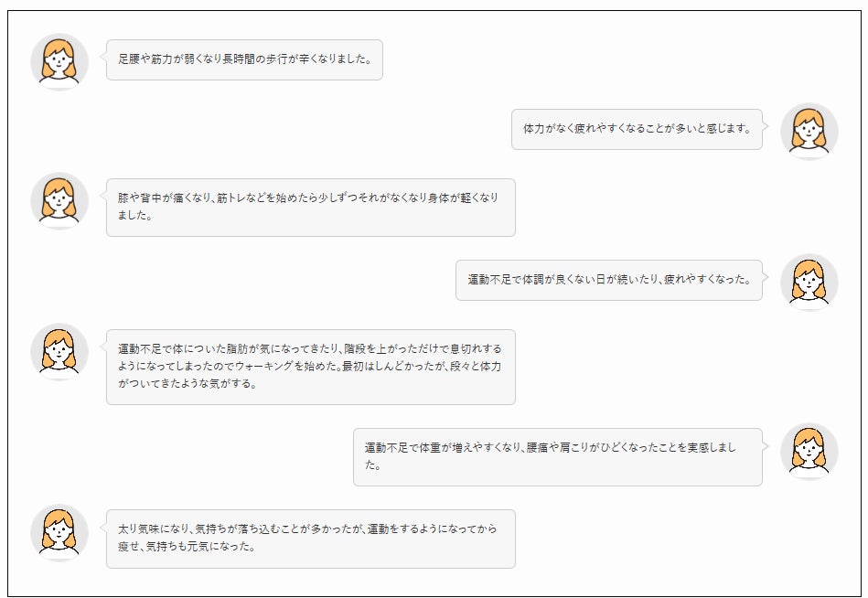Click speech bubble about 長時間の歩行が辛くなりました
This screenshot has width=868, height=598.
[x=244, y=60]
